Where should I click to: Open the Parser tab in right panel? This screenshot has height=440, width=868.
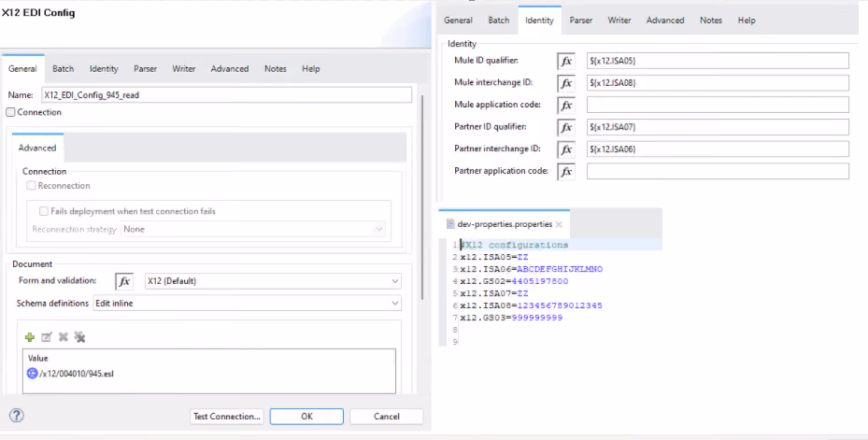581,20
